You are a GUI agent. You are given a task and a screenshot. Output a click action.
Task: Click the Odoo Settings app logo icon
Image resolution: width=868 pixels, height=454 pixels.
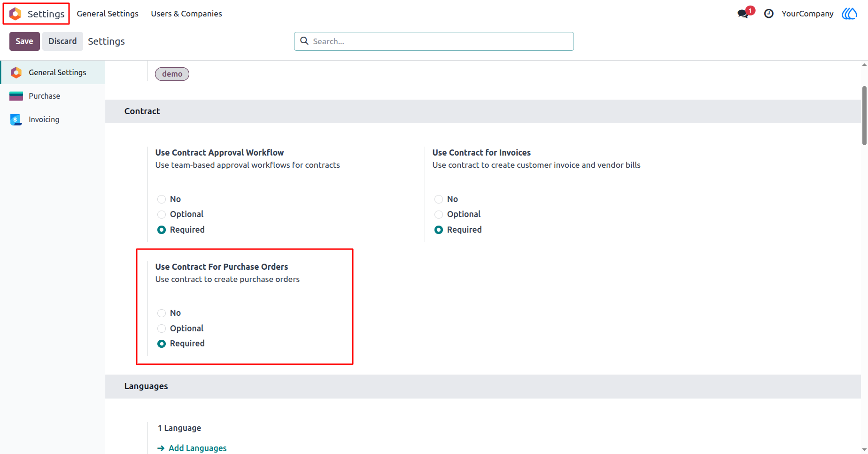(15, 14)
